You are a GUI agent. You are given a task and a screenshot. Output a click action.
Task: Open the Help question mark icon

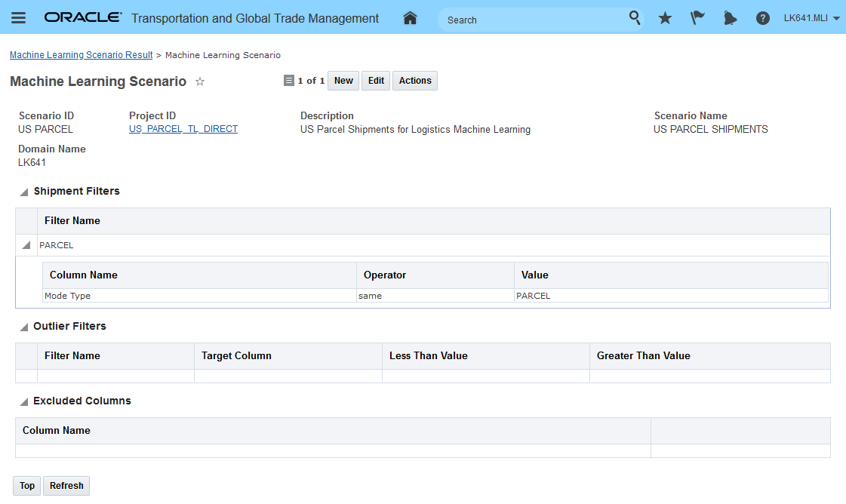click(762, 18)
